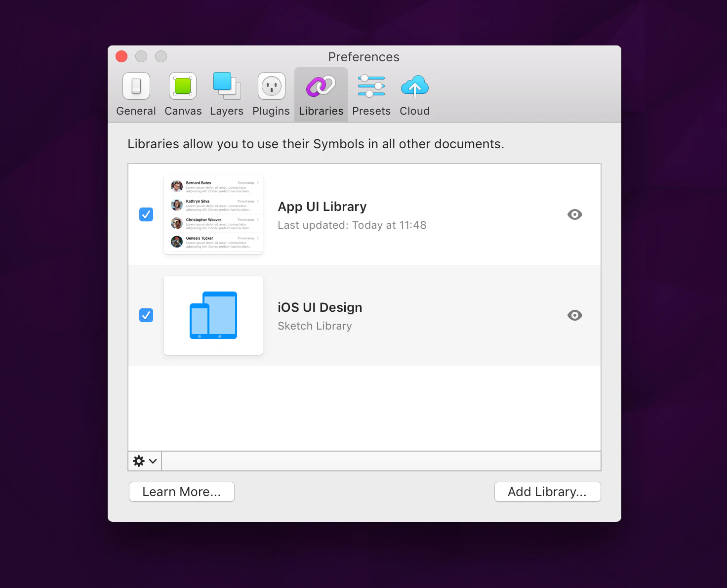Open the Plugins preferences pane
727x588 pixels.
[x=271, y=95]
